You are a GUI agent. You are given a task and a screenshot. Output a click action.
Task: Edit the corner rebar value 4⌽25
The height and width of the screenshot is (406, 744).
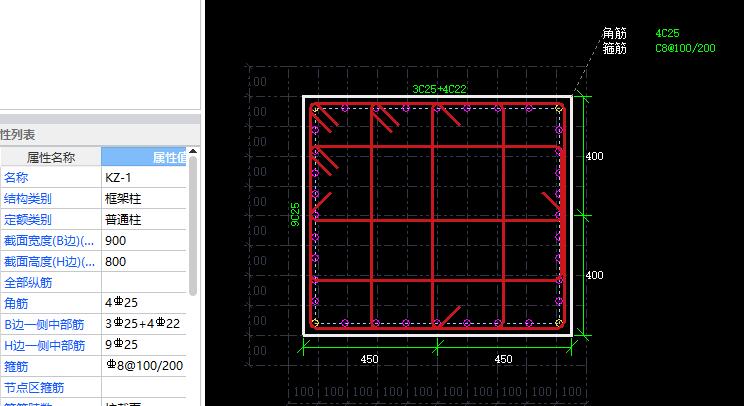[x=144, y=303]
